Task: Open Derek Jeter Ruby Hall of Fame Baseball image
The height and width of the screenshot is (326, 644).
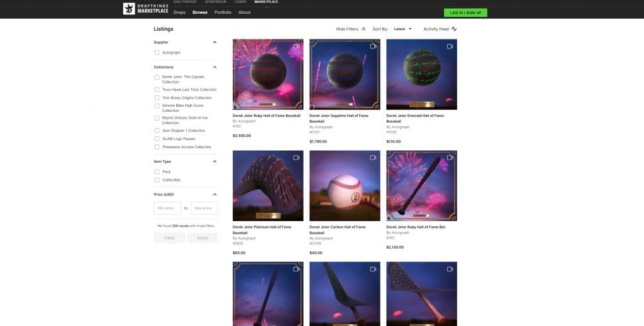Action: (x=268, y=74)
